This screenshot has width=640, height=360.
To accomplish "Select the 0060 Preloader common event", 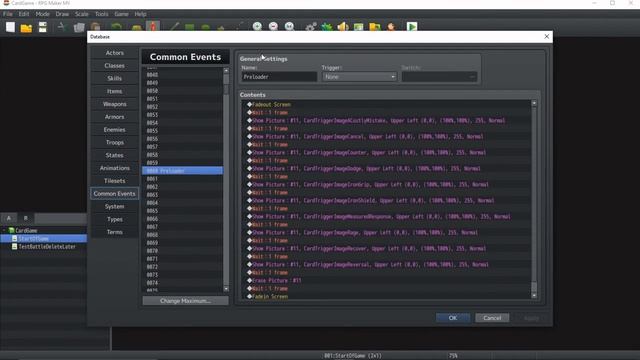I will pyautogui.click(x=182, y=171).
